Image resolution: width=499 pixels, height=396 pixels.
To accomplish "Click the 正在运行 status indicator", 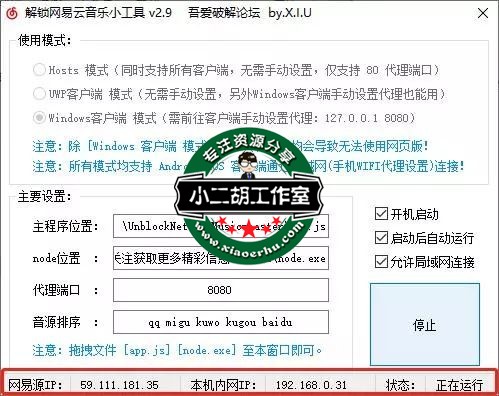I will click(x=459, y=385).
